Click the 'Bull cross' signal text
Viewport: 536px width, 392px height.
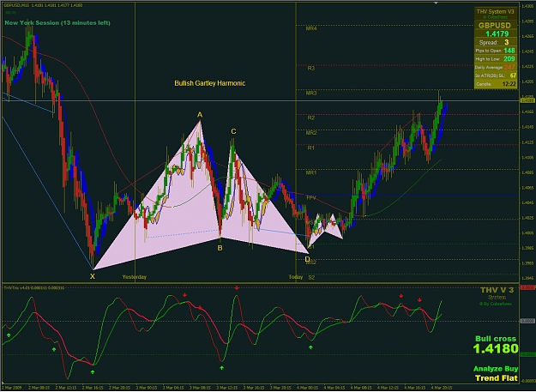496,339
